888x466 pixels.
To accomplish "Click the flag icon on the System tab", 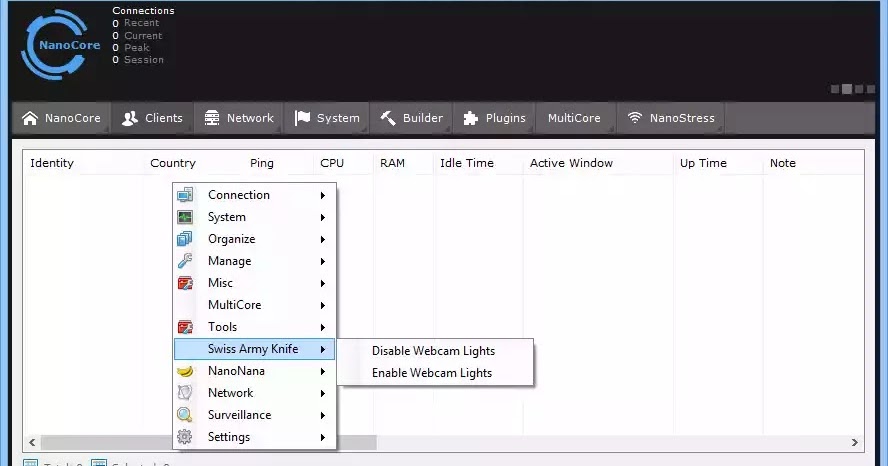I will pos(302,118).
